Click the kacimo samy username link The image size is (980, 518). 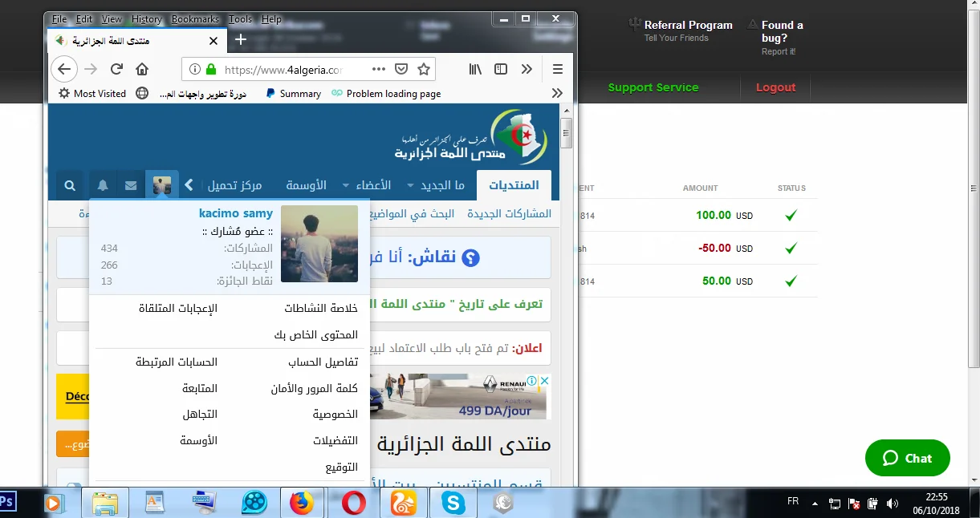(x=236, y=213)
